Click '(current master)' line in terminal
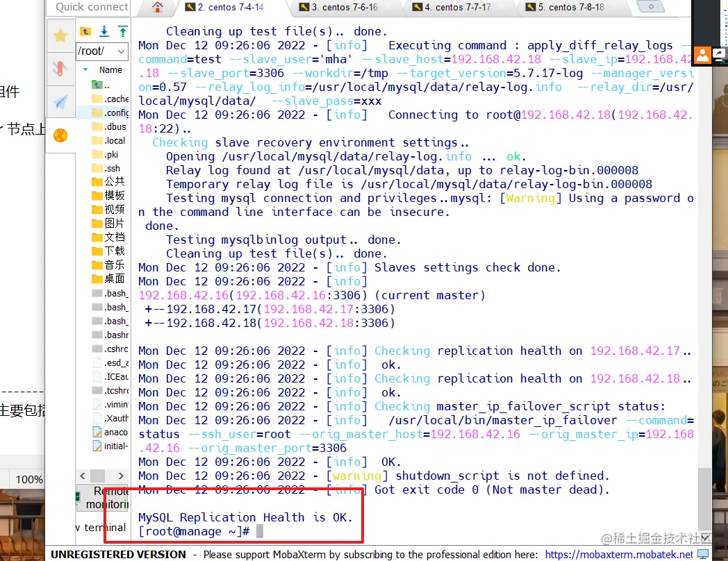The width and height of the screenshot is (728, 561). coord(429,295)
